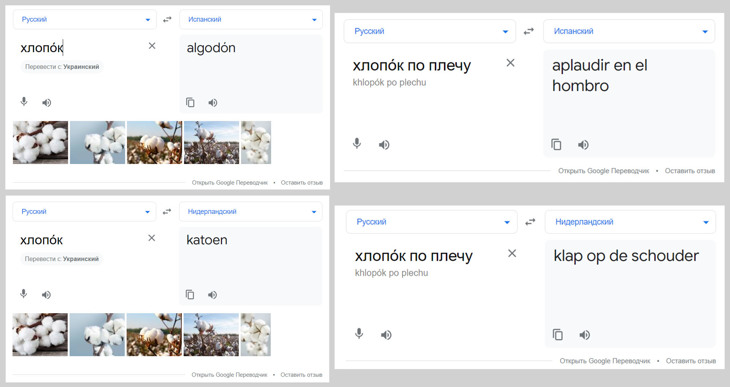The width and height of the screenshot is (730, 387).
Task: Click хлопо́к по плечу source text in Dutch panel
Action: [413, 256]
